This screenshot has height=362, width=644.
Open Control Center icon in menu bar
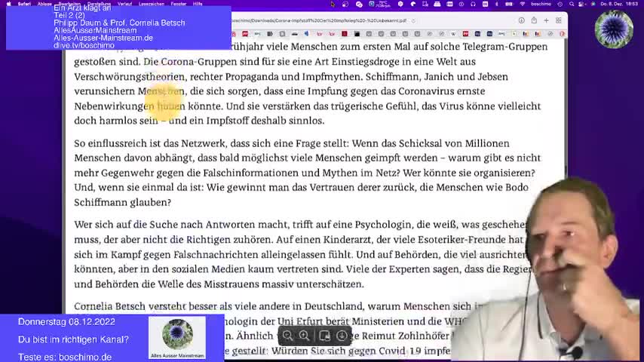(582, 4)
